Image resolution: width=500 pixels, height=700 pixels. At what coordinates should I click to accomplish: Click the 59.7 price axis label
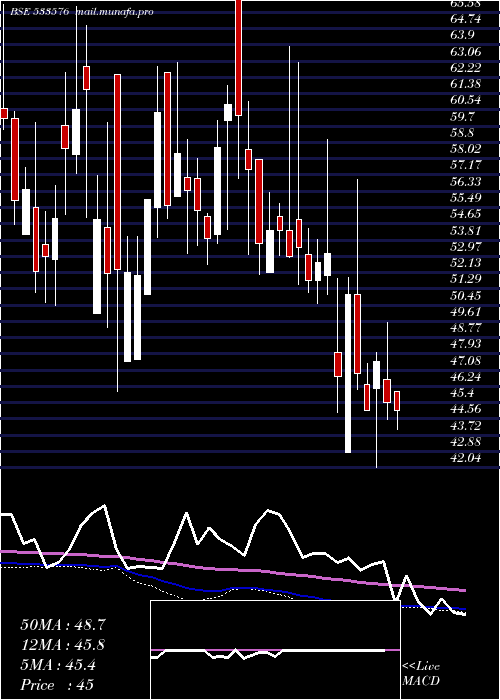462,116
